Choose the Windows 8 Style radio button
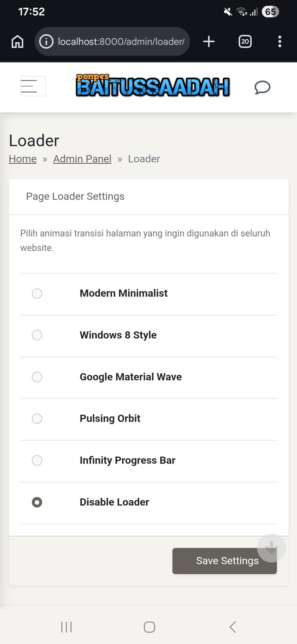Image resolution: width=297 pixels, height=644 pixels. (37, 335)
